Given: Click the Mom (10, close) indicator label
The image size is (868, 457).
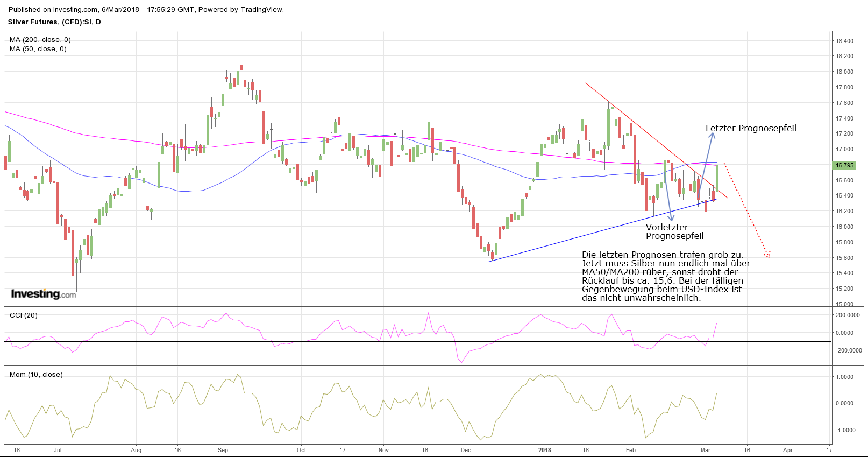Looking at the screenshot, I should 36,375.
